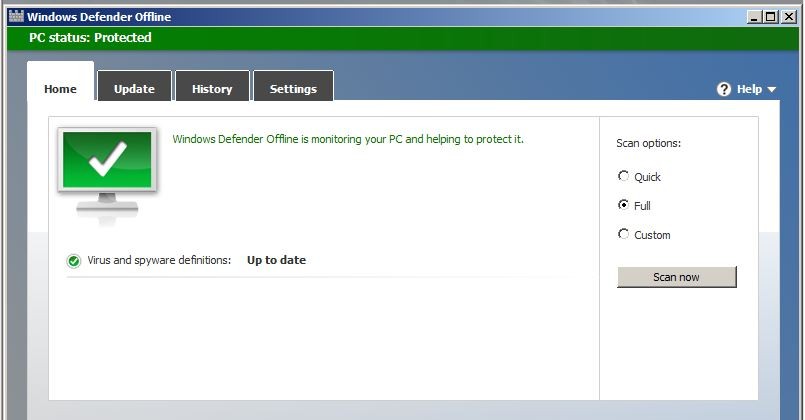
Task: Start scanning with Scan now button
Action: (x=677, y=277)
